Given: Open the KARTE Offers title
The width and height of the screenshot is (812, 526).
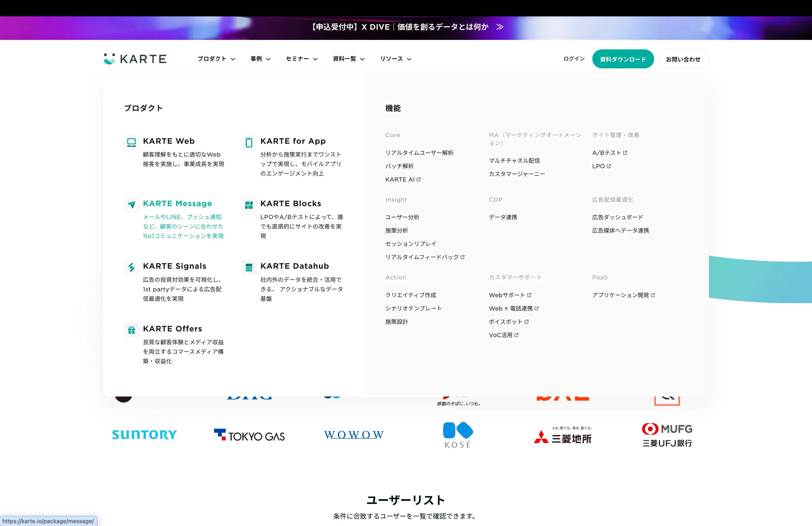Looking at the screenshot, I should (173, 329).
